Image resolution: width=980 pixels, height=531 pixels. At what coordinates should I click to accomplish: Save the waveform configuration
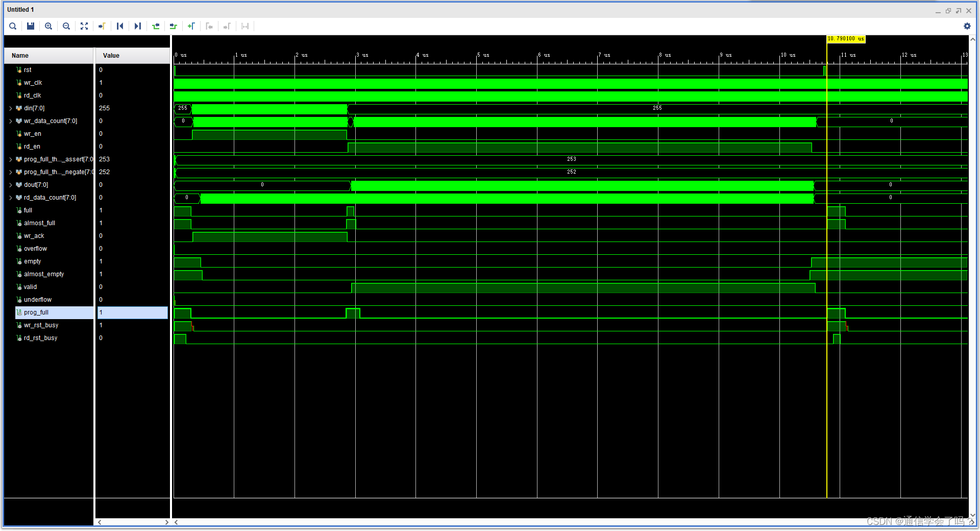point(31,26)
